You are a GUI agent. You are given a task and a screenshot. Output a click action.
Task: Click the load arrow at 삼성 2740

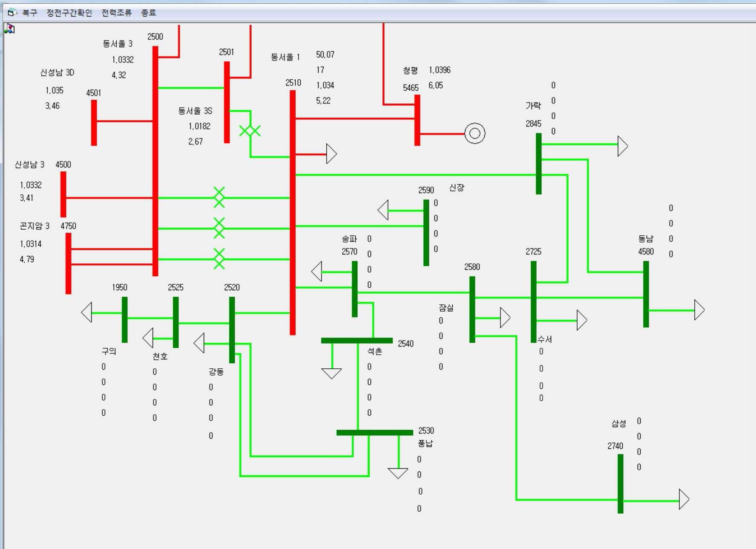pos(684,499)
